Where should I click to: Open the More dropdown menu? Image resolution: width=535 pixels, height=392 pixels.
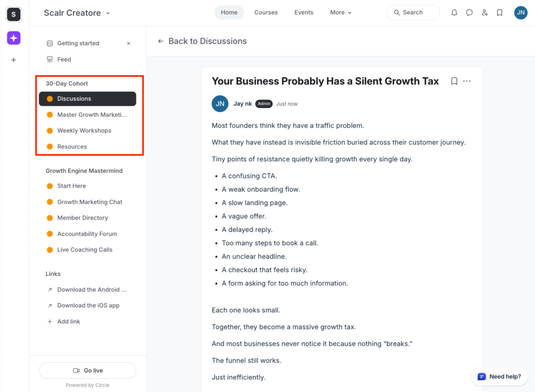[x=341, y=13]
